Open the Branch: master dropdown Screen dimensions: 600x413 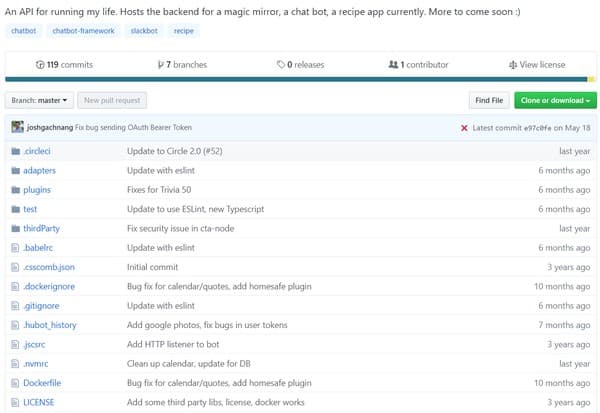40,100
